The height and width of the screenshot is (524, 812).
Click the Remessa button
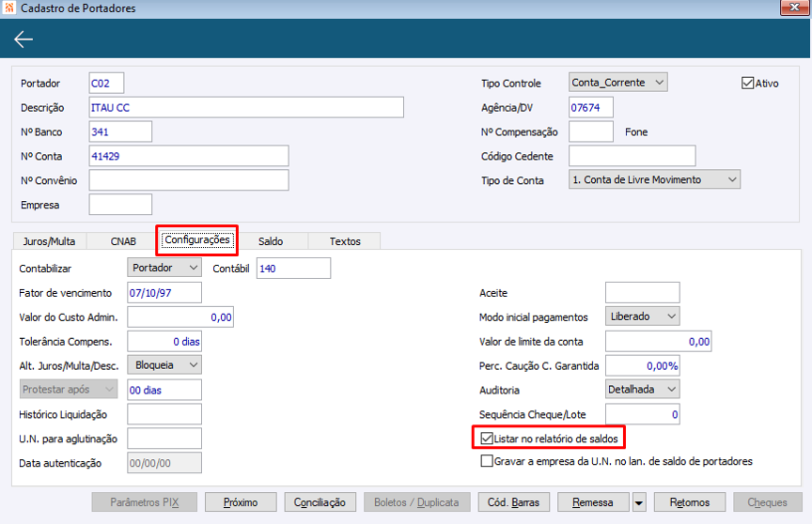(593, 502)
